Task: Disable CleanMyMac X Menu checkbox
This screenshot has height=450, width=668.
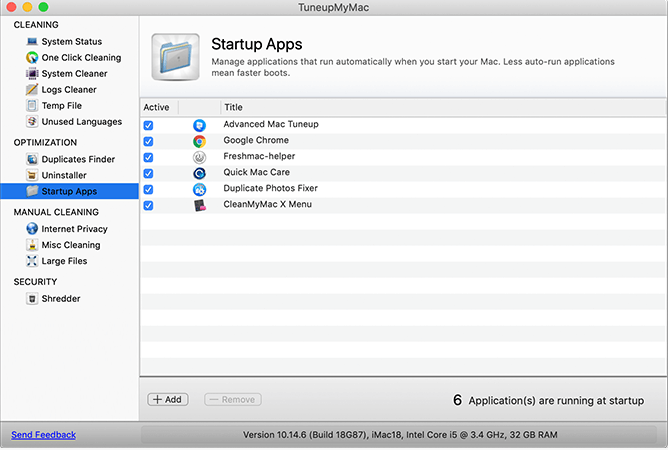Action: pyautogui.click(x=148, y=205)
